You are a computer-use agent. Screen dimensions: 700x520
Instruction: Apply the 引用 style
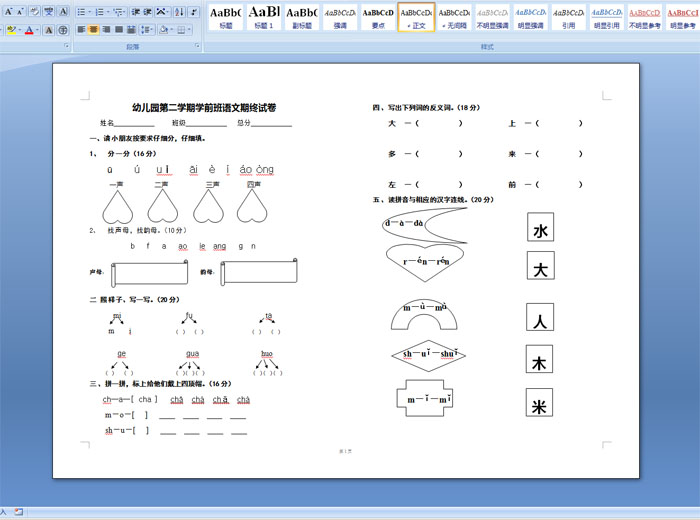(568, 18)
